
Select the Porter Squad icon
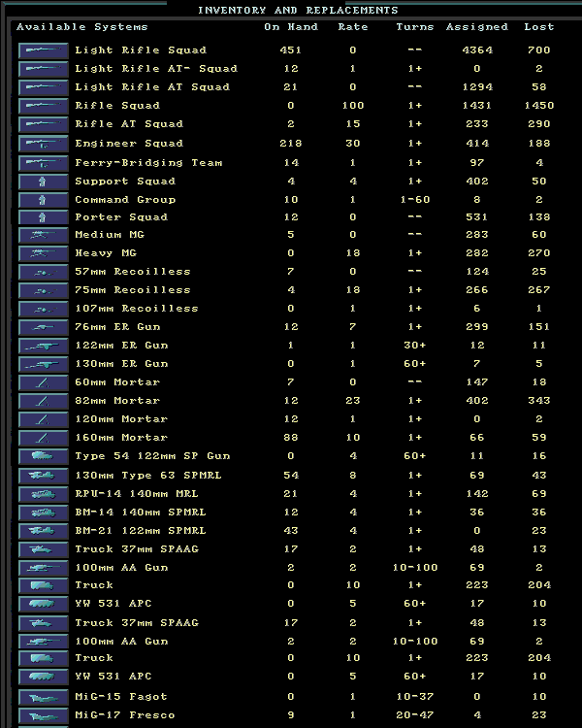pos(44,217)
